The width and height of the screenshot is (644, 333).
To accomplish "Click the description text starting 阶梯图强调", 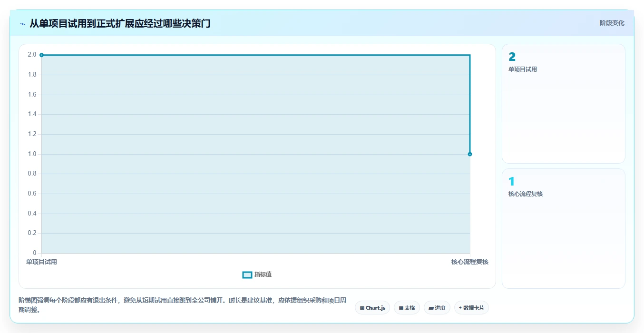I will pyautogui.click(x=183, y=305).
